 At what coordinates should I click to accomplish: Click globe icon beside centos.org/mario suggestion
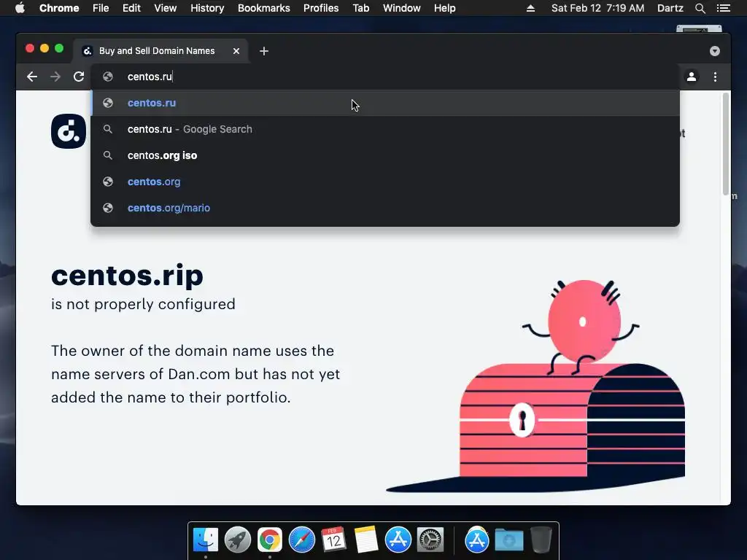[x=108, y=208]
